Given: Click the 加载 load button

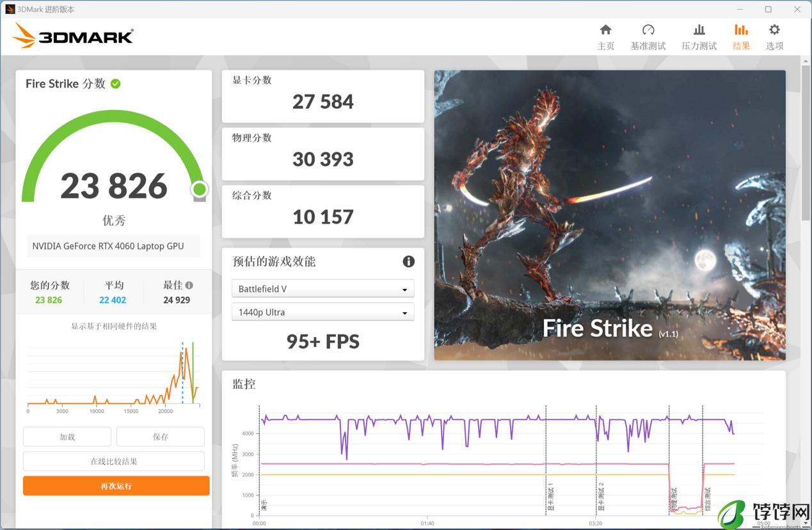Looking at the screenshot, I should point(67,437).
